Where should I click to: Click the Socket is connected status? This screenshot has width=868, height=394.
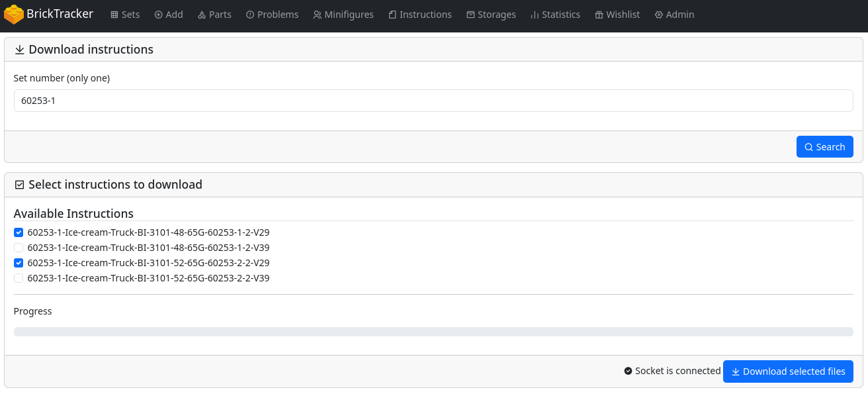point(672,371)
